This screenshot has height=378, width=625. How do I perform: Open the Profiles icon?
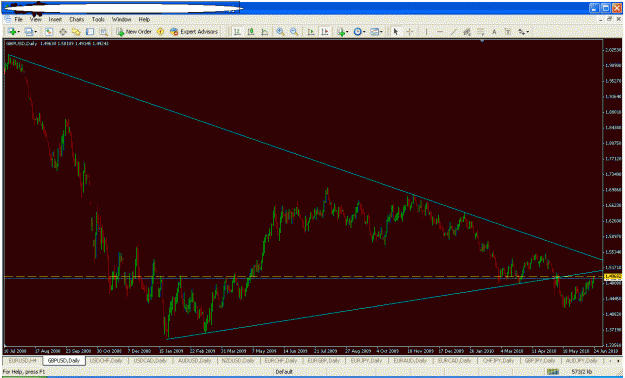[28, 32]
